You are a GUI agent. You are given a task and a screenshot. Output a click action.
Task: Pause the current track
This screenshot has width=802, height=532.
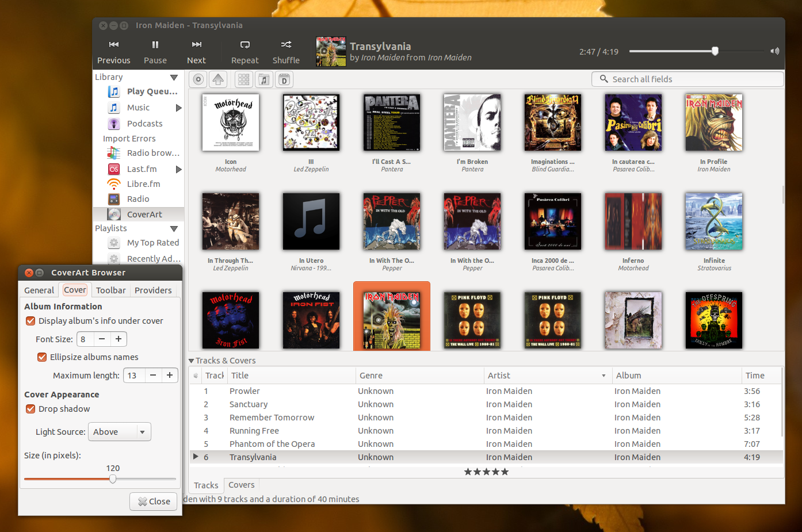click(x=155, y=51)
